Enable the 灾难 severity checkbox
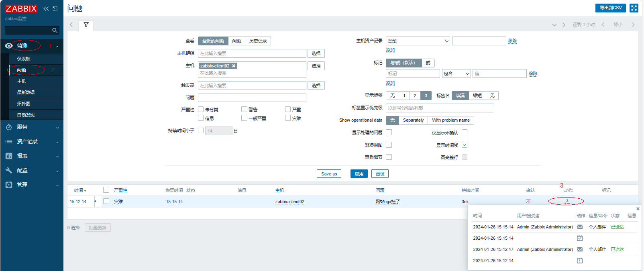Screen dimensions: 644x271 pos(288,118)
